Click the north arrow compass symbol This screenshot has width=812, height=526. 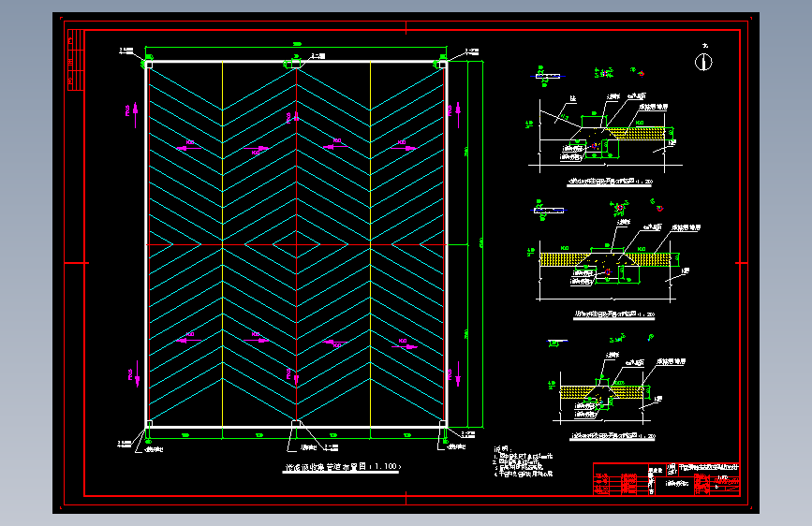703,62
